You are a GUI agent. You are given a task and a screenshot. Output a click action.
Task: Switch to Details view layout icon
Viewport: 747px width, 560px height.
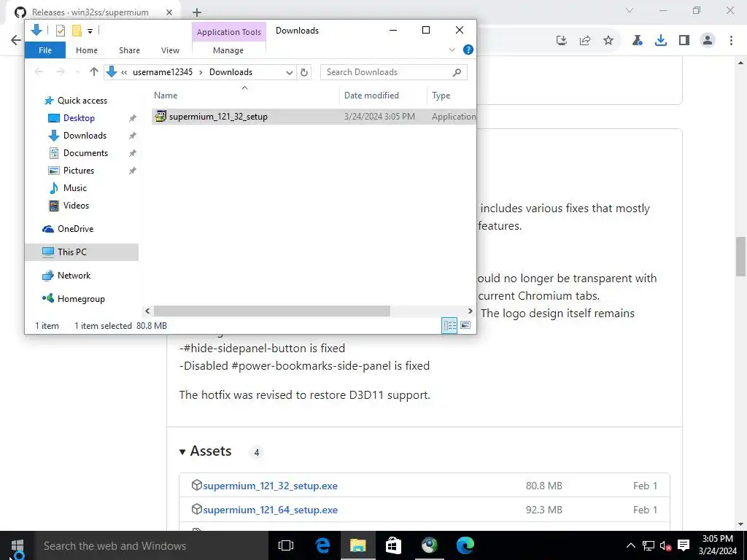[x=449, y=325]
